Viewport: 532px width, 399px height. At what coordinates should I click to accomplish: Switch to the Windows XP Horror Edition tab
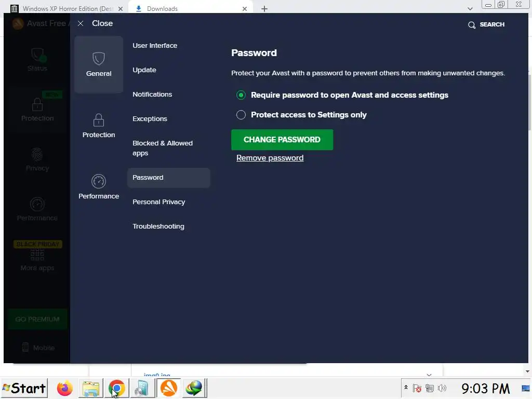(67, 8)
